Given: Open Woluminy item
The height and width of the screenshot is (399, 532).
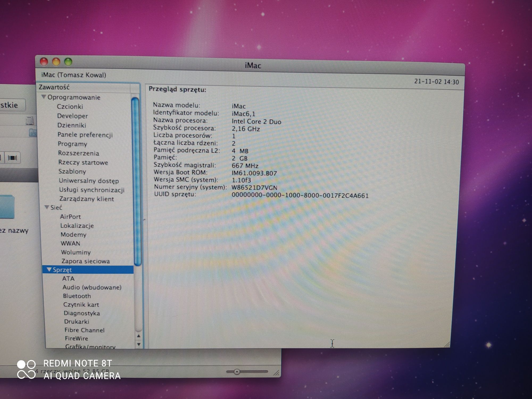Looking at the screenshot, I should point(76,252).
